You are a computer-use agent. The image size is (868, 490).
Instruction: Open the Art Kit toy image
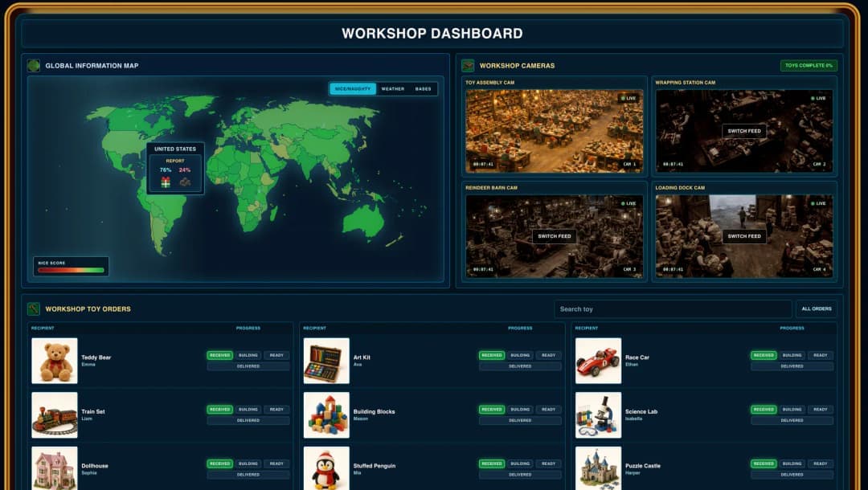point(326,361)
